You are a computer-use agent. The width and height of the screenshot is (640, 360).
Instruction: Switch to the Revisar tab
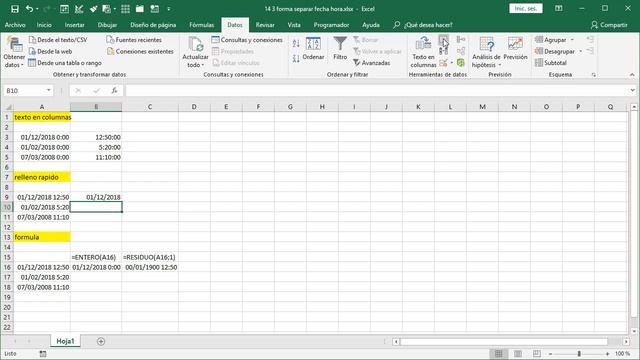point(265,25)
